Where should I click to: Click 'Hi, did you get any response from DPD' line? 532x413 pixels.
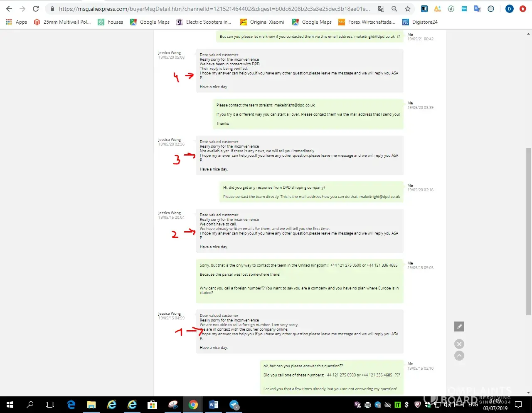(x=274, y=188)
